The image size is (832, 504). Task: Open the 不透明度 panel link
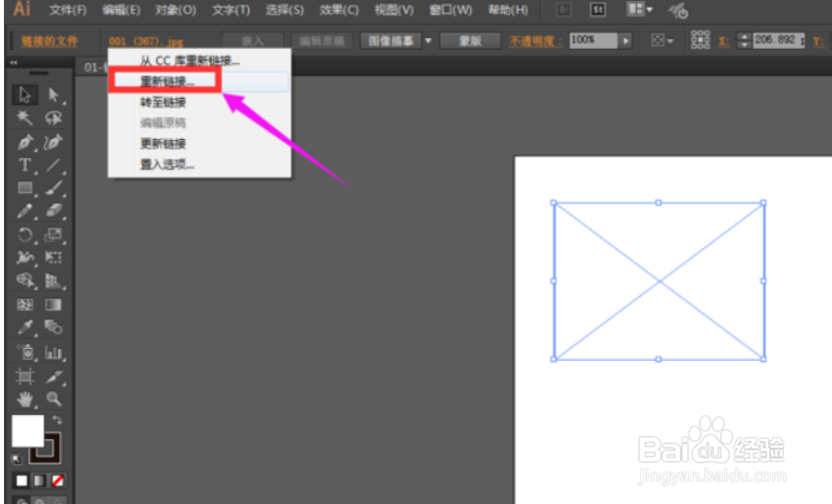pyautogui.click(x=536, y=41)
